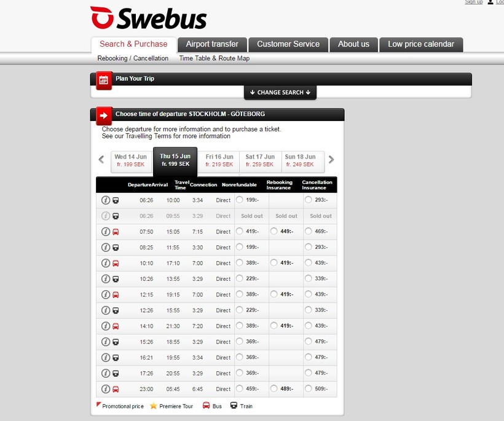Viewport: 504px width, 421px height.
Task: Click info icon for 06:26 to 10:00 departure
Action: tap(105, 200)
